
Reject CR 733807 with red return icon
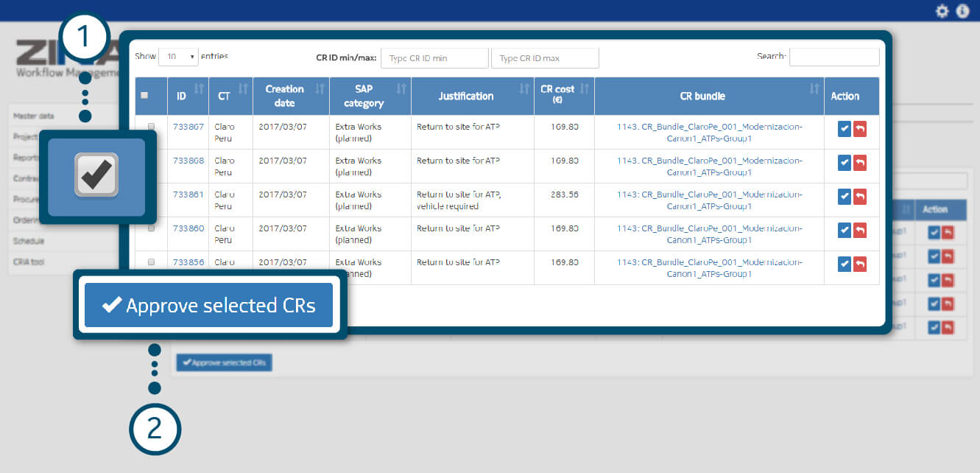click(859, 129)
